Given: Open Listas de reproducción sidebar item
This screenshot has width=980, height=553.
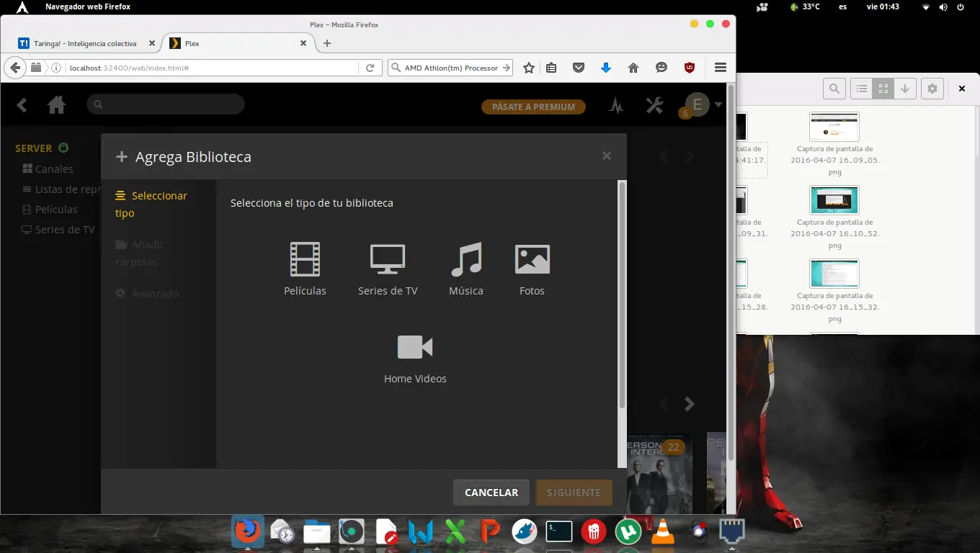Looking at the screenshot, I should [61, 189].
